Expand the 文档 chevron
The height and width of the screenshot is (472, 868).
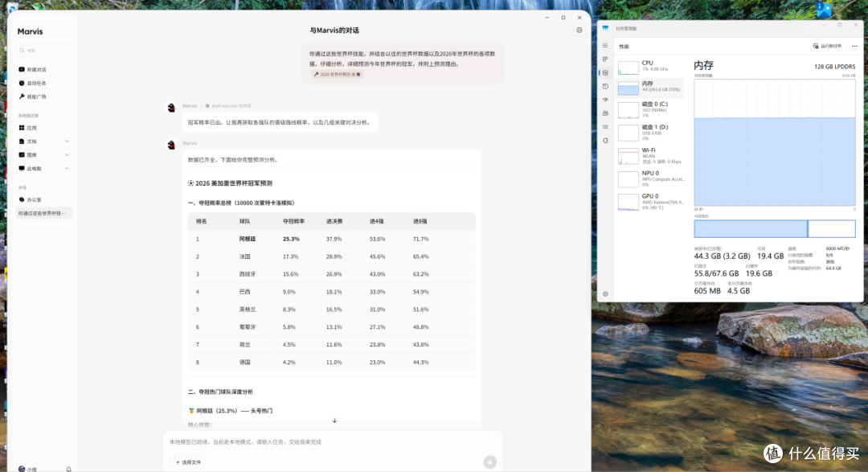pos(67,142)
